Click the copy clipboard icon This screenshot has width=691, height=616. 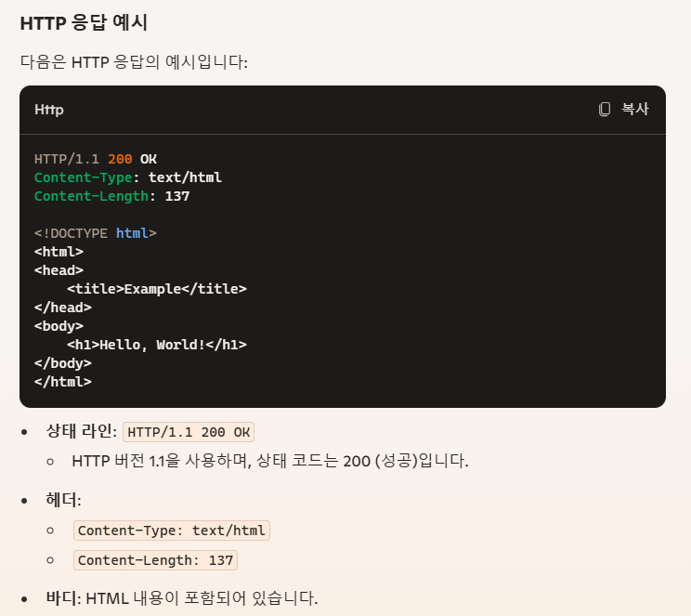pos(605,109)
